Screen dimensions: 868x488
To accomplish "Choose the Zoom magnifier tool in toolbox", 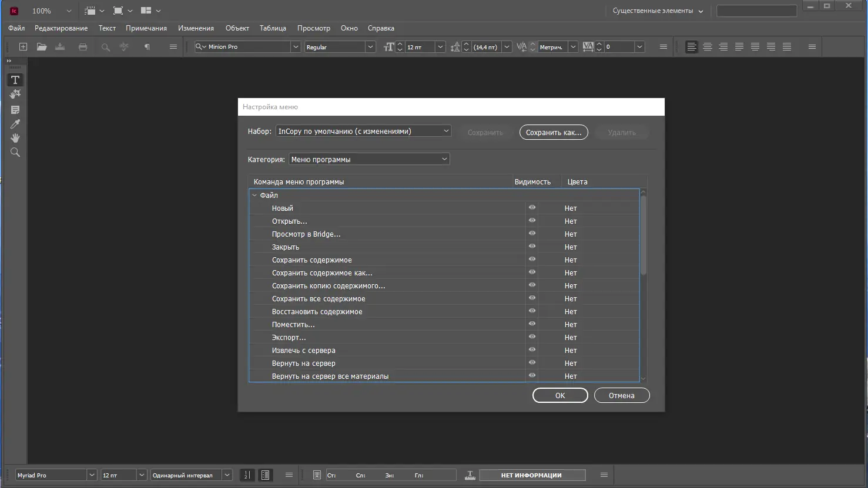I will (x=15, y=153).
